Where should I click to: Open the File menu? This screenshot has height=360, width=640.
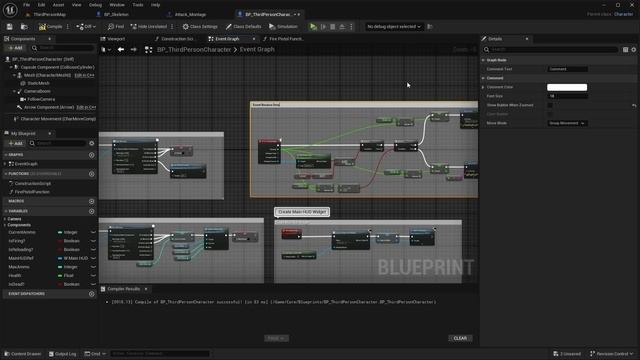click(27, 5)
